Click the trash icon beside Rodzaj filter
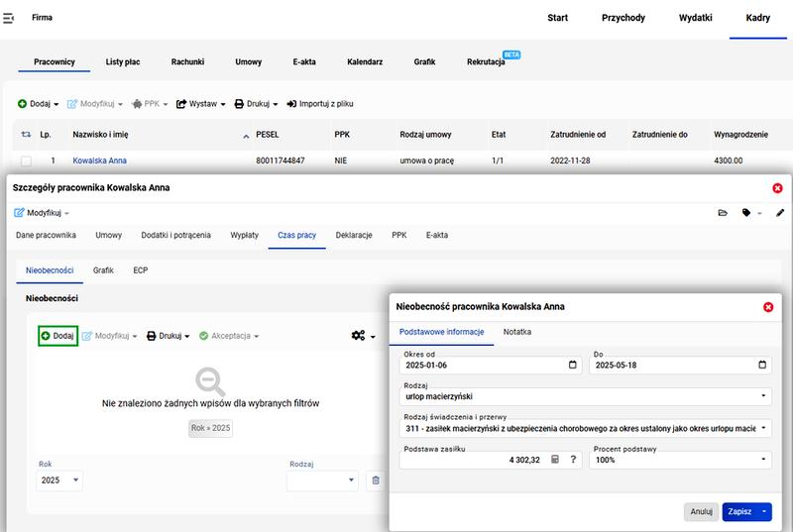This screenshot has width=793, height=532. (376, 479)
